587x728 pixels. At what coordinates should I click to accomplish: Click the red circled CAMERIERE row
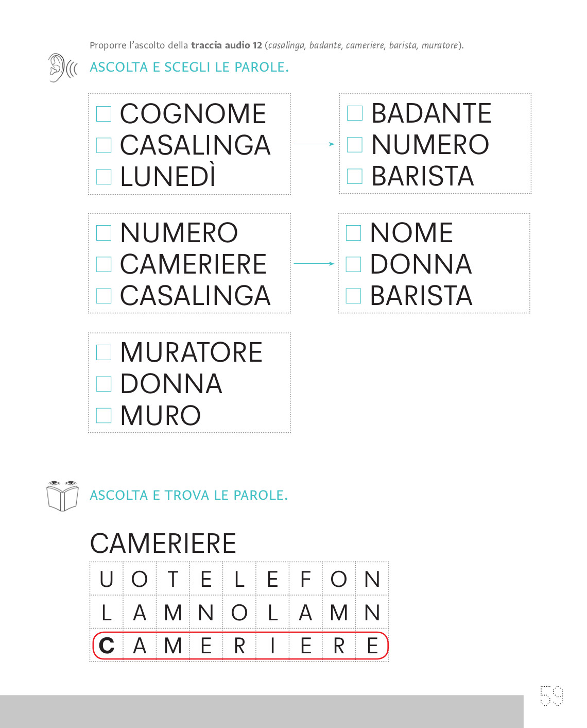tap(240, 646)
